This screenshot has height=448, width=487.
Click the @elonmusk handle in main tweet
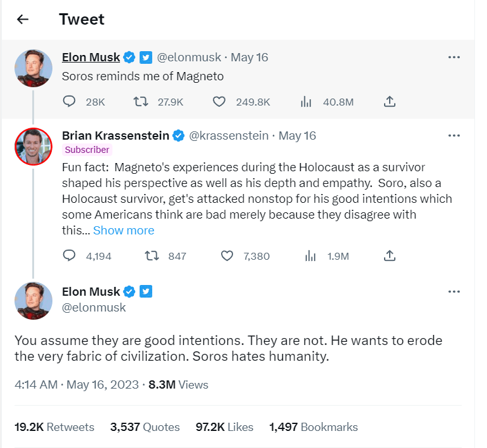(93, 308)
